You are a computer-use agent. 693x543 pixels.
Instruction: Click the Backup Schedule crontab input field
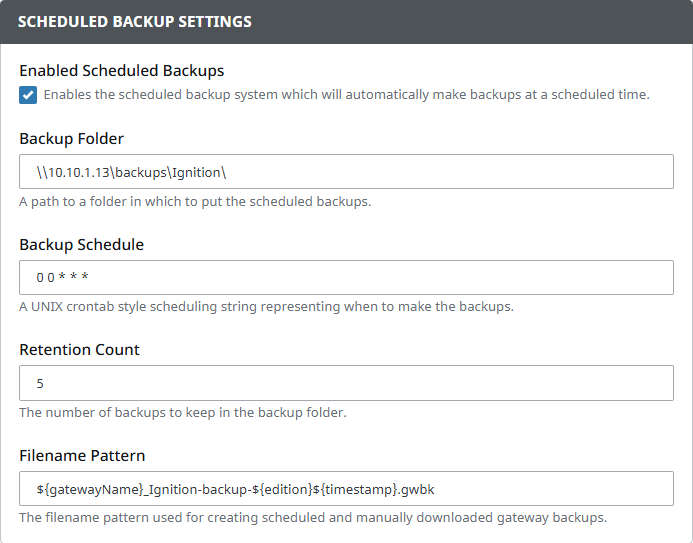point(346,278)
